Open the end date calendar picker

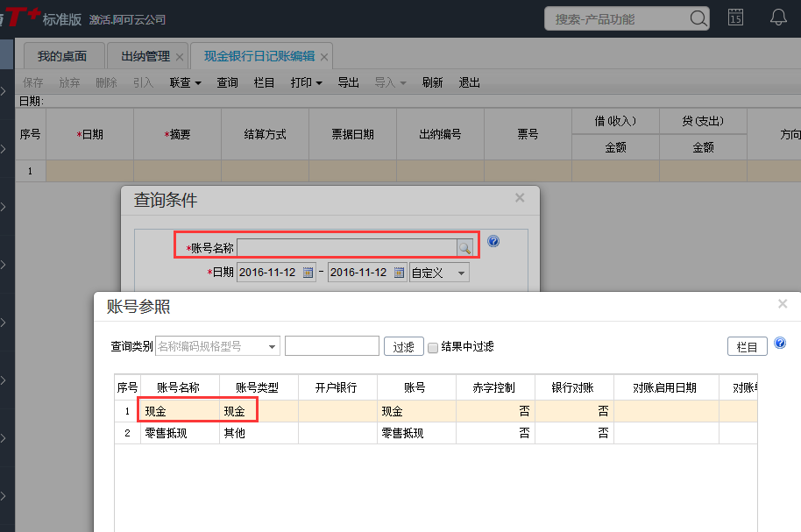click(x=399, y=273)
